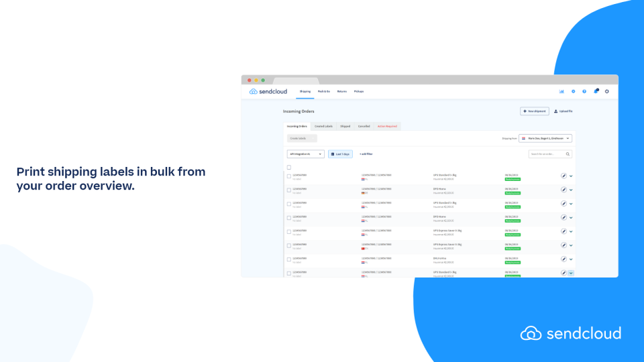Open the notifications bell icon
This screenshot has height=362, width=644.
[x=596, y=91]
